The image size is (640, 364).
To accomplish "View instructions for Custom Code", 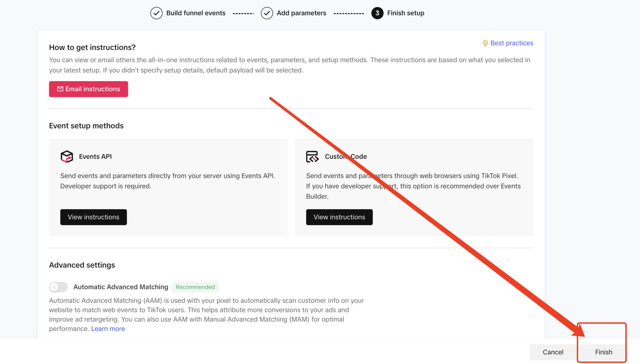I will pos(339,217).
